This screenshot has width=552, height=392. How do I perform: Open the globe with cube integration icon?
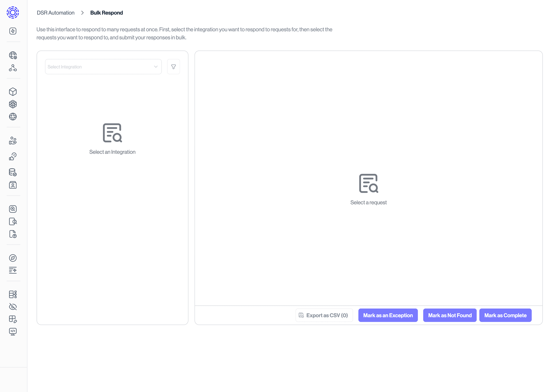coord(13,55)
